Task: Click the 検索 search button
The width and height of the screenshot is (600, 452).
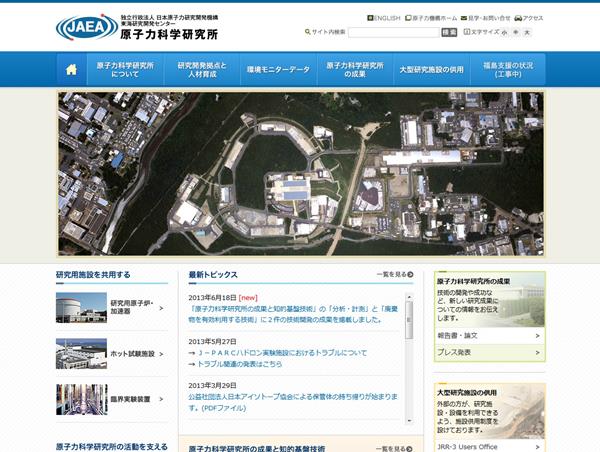Action: (449, 33)
